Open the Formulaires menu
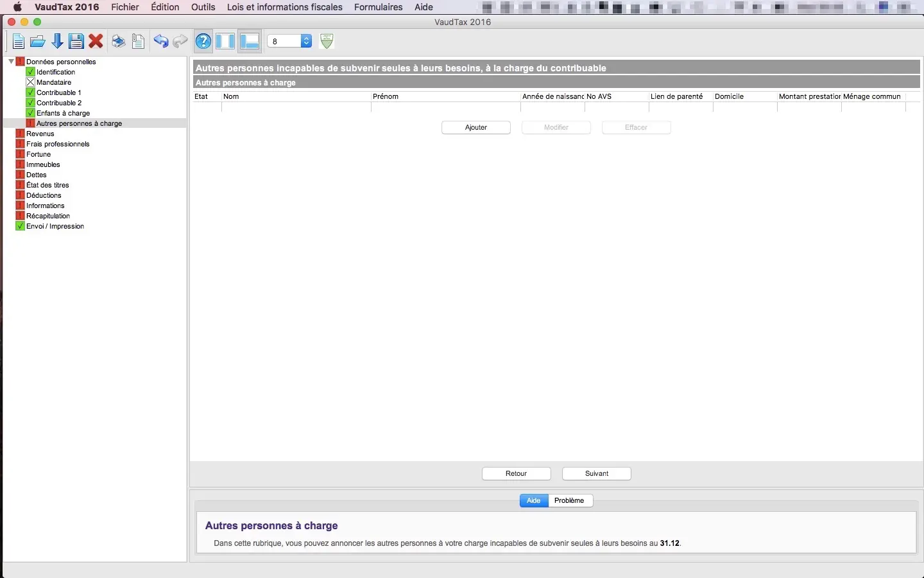This screenshot has height=578, width=924. pyautogui.click(x=379, y=7)
